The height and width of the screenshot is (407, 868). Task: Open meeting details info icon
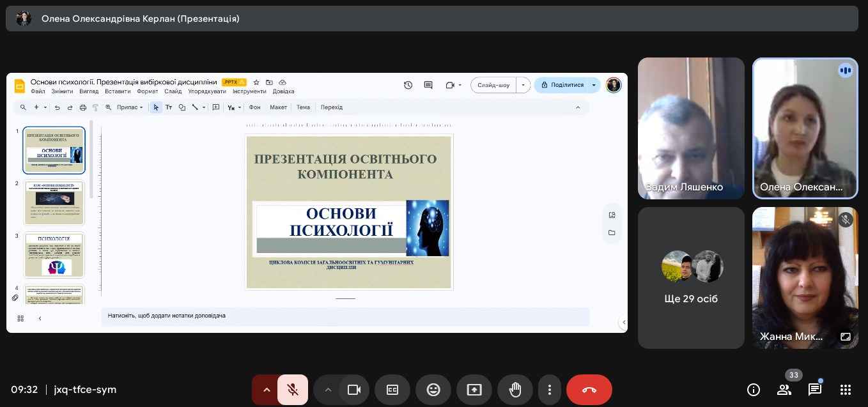tap(754, 390)
